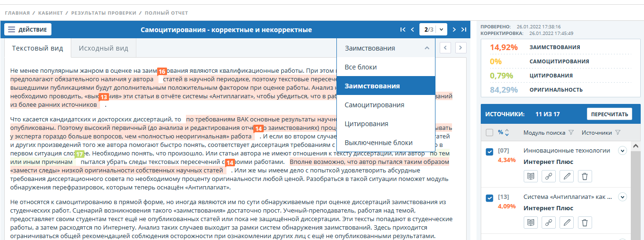The height and width of the screenshot is (240, 644).
Task: Delete source [13] using trash icon
Action: 585,223
